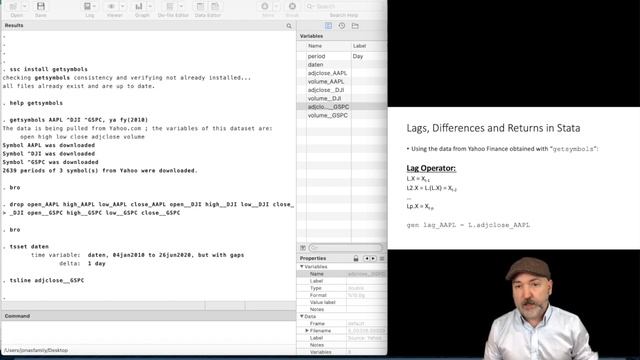Click the Day label of the period variable
The height and width of the screenshot is (360, 640).
[358, 56]
